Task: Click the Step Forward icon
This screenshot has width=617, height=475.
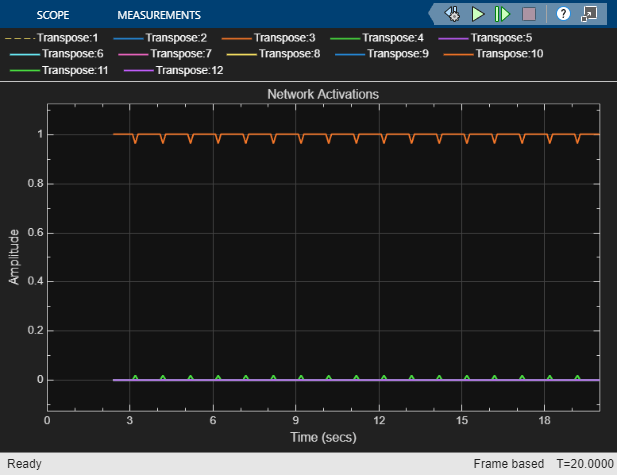Action: coord(502,14)
